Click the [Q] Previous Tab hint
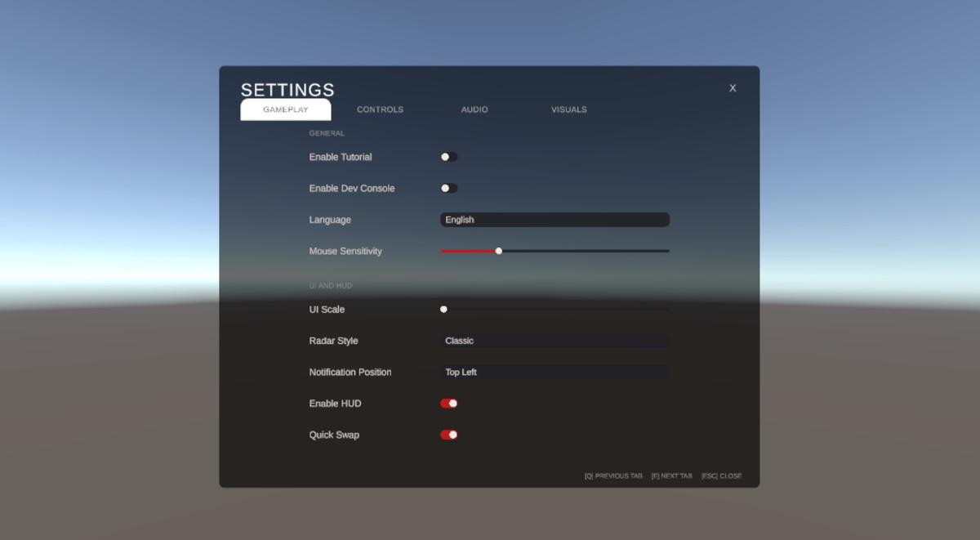This screenshot has height=540, width=980. point(613,476)
